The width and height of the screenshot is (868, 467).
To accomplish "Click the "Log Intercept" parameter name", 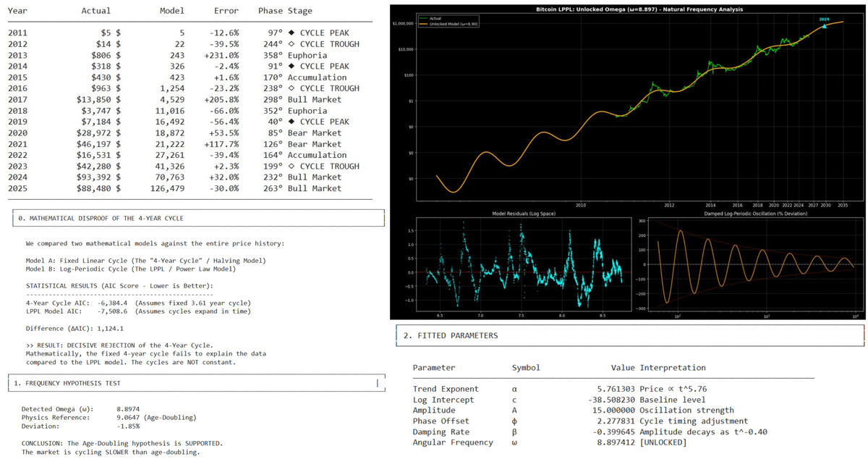I will point(443,400).
